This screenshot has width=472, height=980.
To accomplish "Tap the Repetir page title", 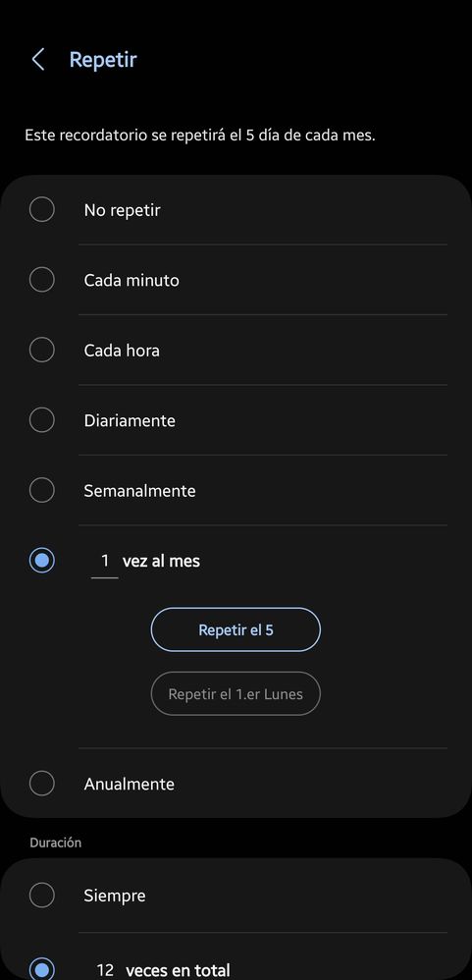I will click(103, 60).
